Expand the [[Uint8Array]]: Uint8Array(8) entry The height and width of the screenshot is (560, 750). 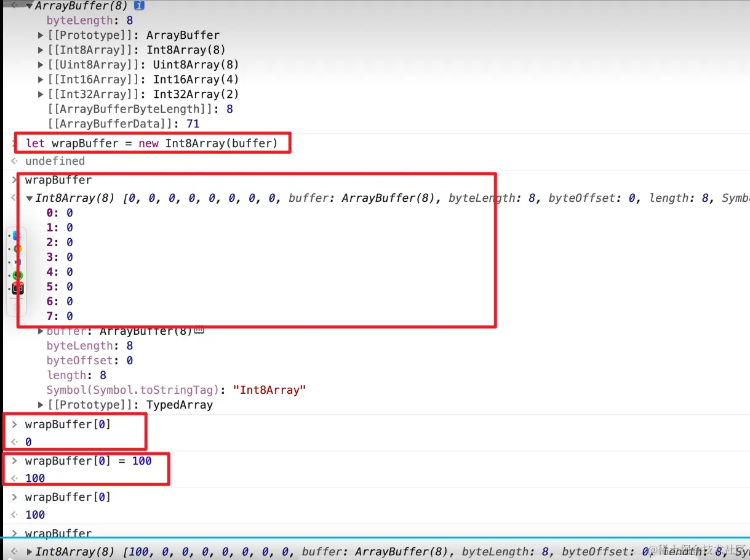tap(41, 65)
